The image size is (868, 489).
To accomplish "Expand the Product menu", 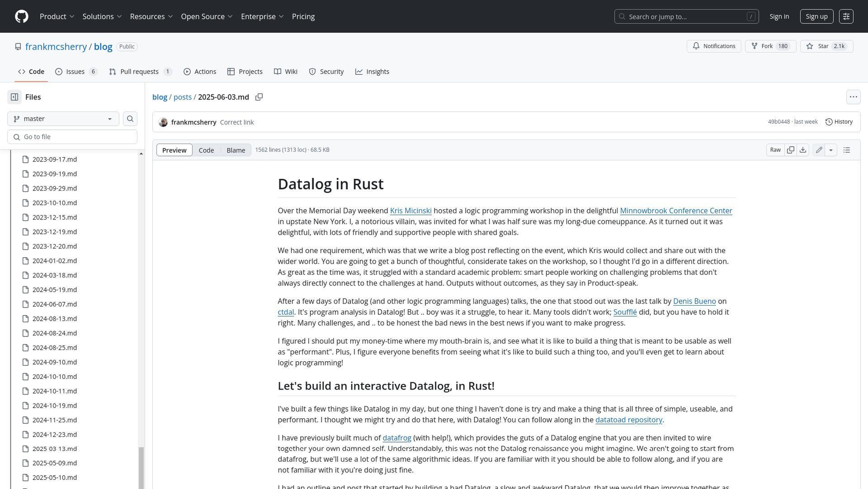I will [x=57, y=16].
